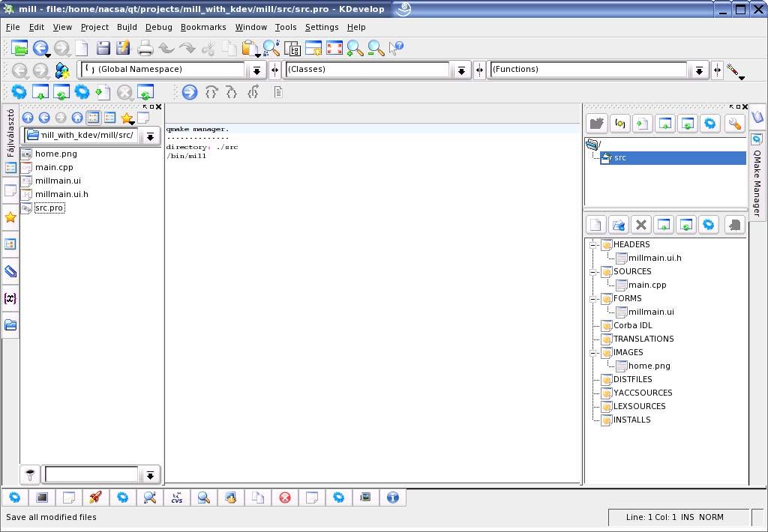Collapse the SOURCES group
The height and width of the screenshot is (532, 768).
click(592, 272)
